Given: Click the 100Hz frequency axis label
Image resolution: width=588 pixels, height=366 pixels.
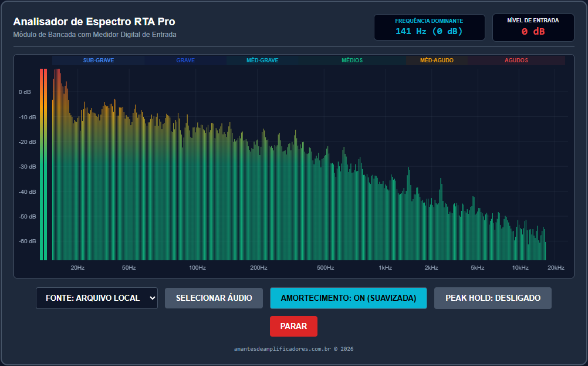Looking at the screenshot, I should (x=197, y=268).
